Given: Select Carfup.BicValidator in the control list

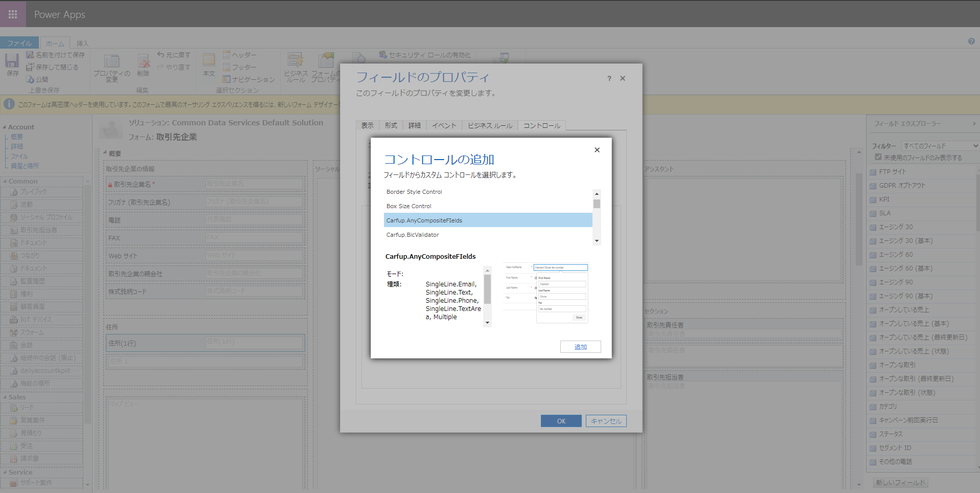Looking at the screenshot, I should point(412,235).
